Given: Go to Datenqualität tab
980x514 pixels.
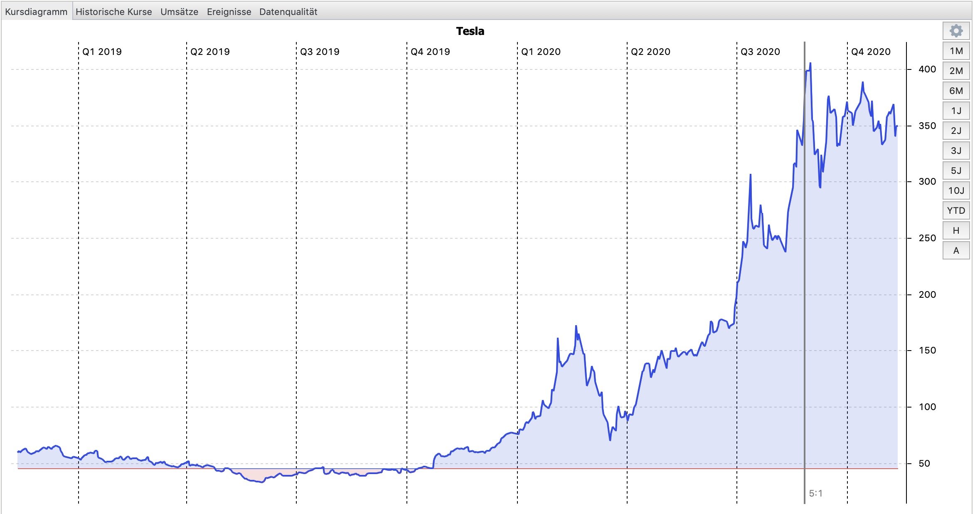Looking at the screenshot, I should coord(288,12).
